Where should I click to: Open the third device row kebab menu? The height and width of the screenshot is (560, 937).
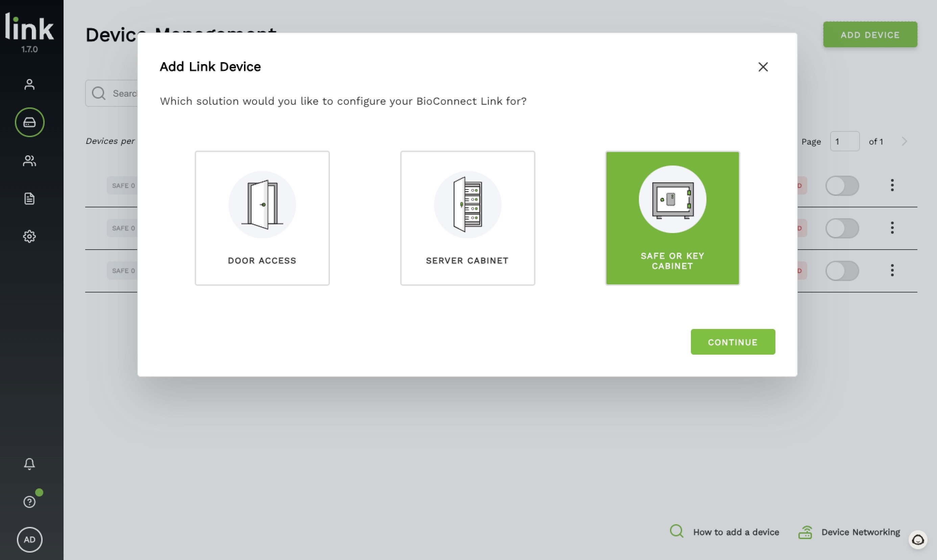892,271
